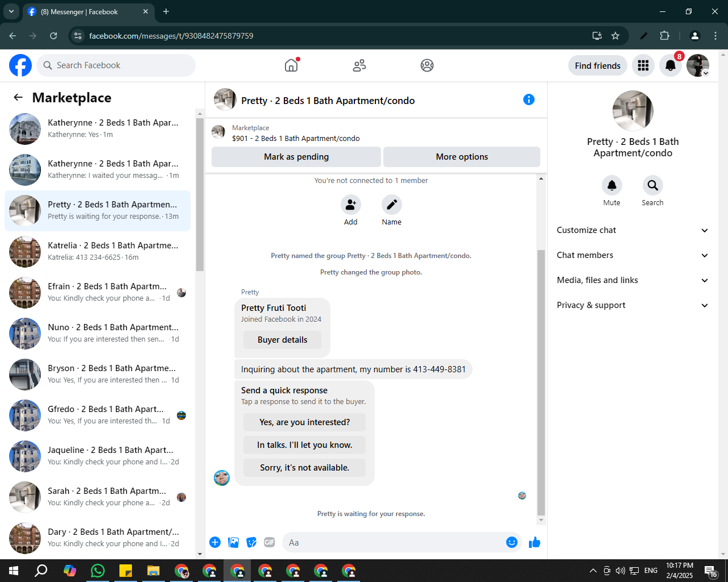This screenshot has height=582, width=728.
Task: Open WhatsApp from the taskbar
Action: pos(98,571)
